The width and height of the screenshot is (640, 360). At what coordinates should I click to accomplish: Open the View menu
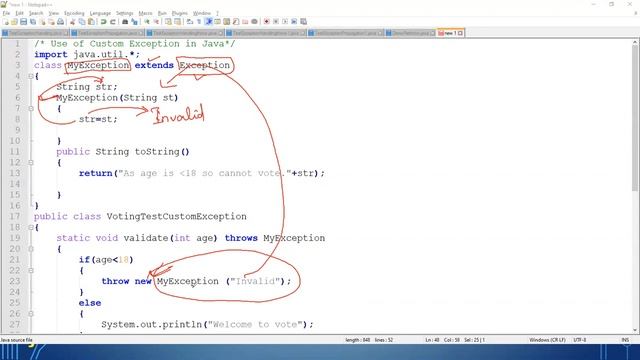[53, 13]
